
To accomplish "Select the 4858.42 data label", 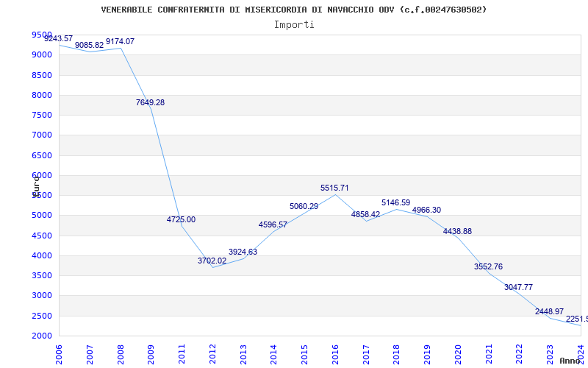I will point(365,214).
